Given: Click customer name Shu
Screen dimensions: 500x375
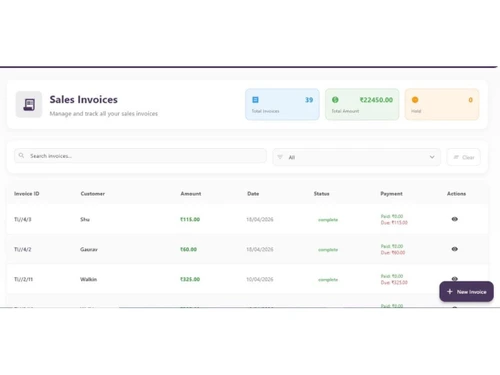Looking at the screenshot, I should click(x=85, y=219).
